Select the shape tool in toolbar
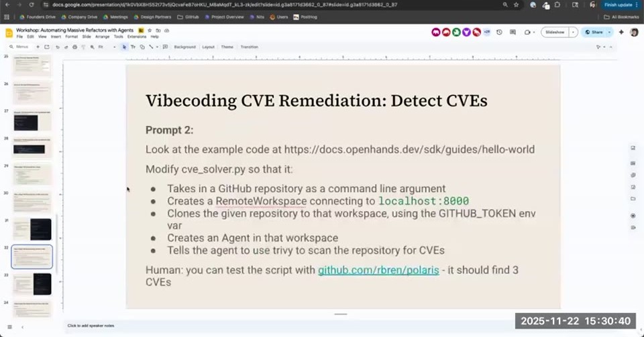The width and height of the screenshot is (644, 337). (142, 47)
